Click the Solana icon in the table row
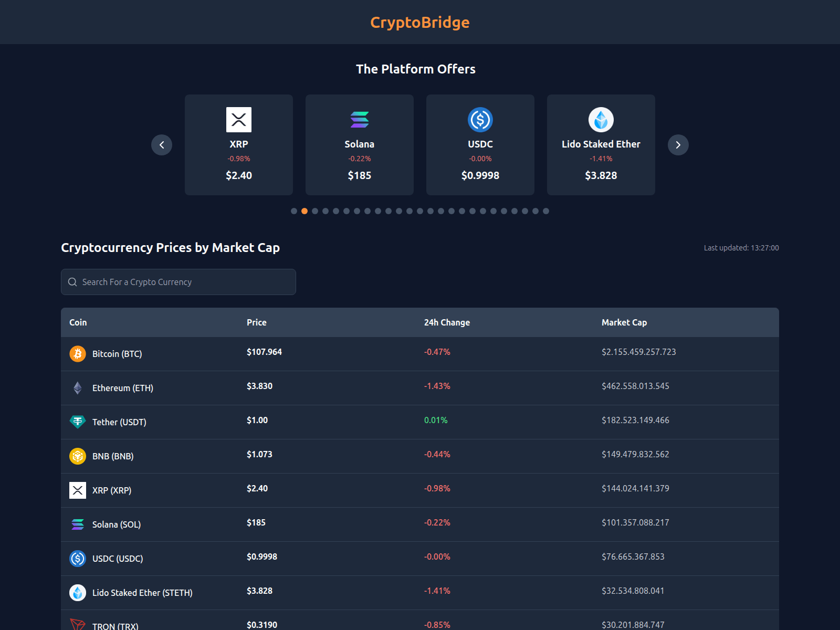 [x=78, y=524]
